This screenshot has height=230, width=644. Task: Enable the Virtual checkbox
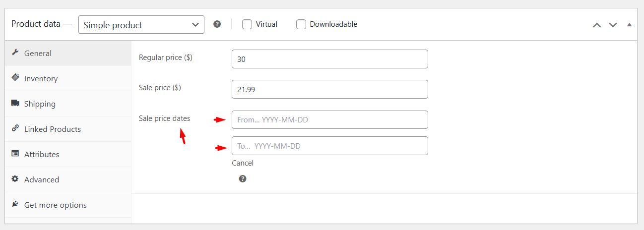247,24
